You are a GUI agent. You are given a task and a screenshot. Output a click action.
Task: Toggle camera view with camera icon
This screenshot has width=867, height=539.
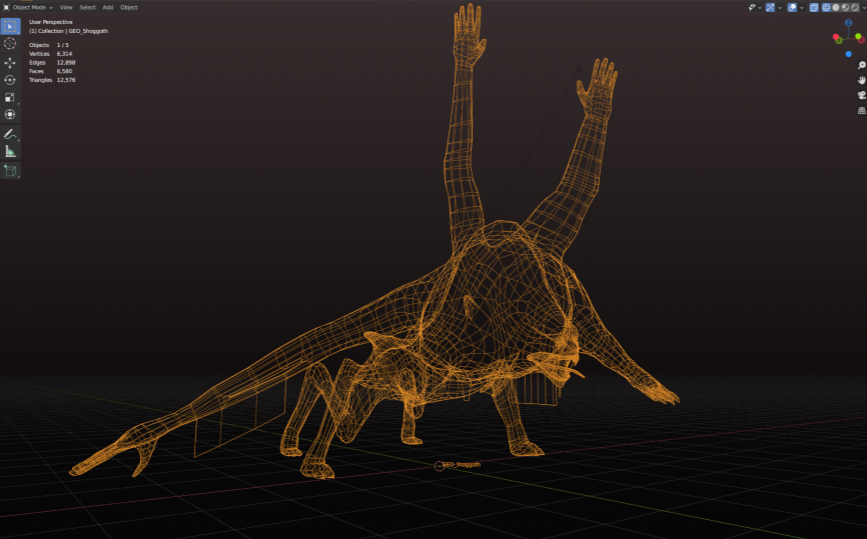click(x=861, y=95)
